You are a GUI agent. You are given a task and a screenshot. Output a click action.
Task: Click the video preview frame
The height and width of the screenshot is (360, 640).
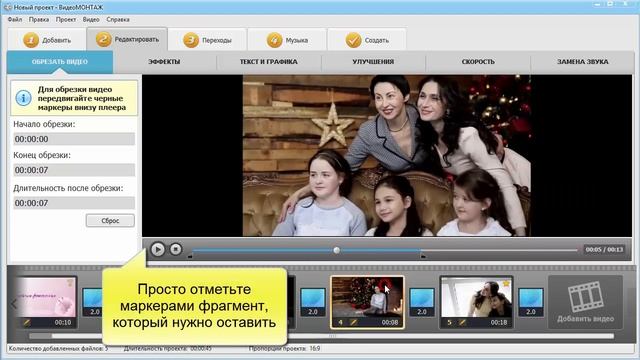click(x=387, y=155)
